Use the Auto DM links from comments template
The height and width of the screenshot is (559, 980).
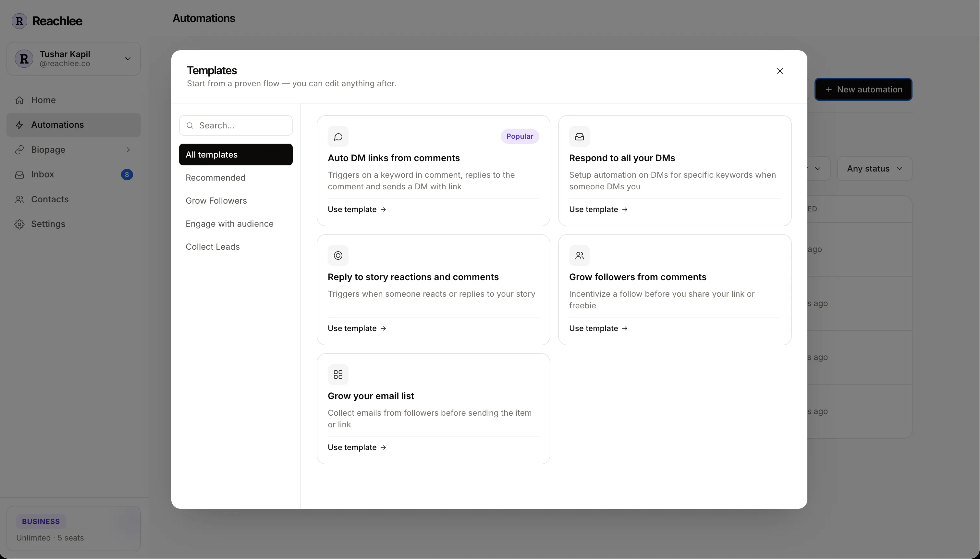357,209
